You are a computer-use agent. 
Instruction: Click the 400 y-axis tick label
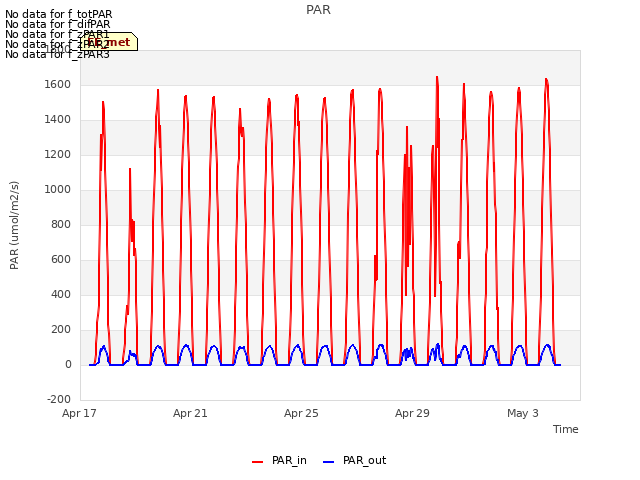pyautogui.click(x=61, y=294)
